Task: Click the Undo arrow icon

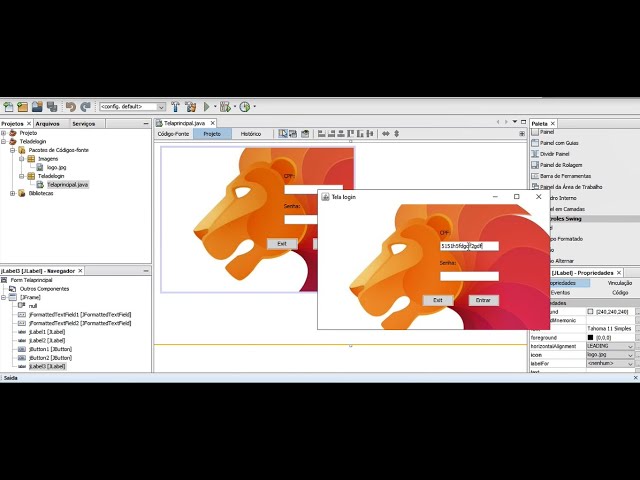Action: pyautogui.click(x=71, y=107)
